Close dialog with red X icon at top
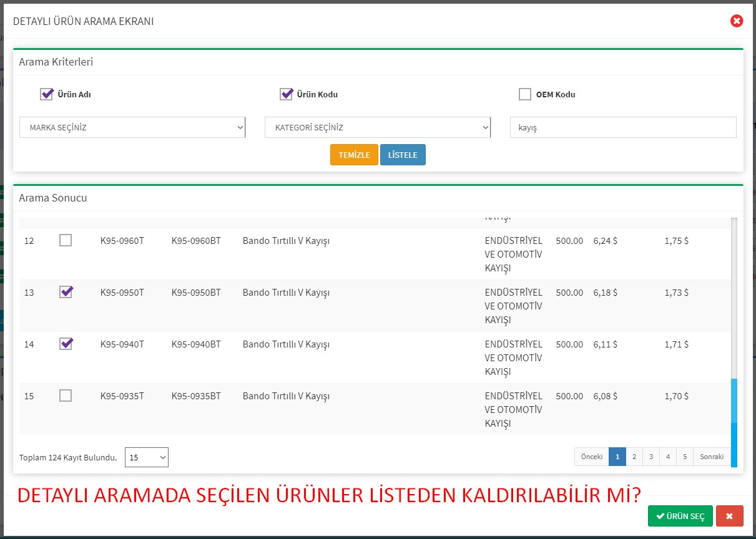The height and width of the screenshot is (539, 756). [737, 21]
